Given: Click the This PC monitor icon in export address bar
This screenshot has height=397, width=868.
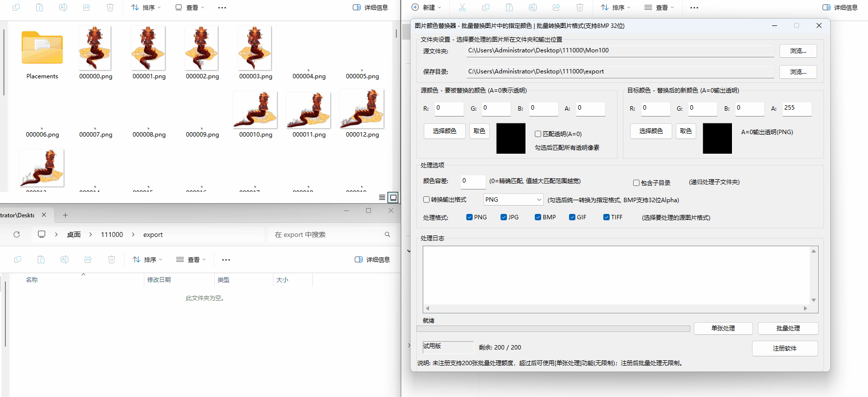Looking at the screenshot, I should [x=42, y=234].
